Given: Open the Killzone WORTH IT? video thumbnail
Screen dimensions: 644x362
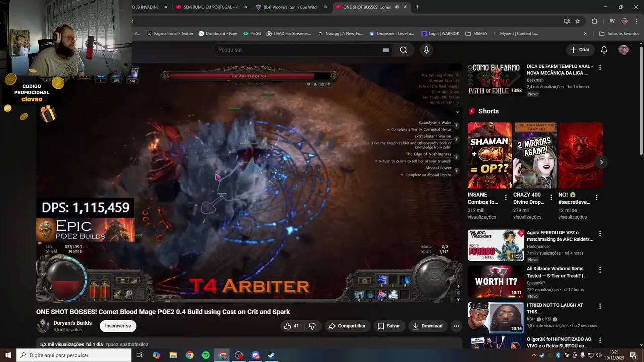Looking at the screenshot, I should [x=496, y=282].
